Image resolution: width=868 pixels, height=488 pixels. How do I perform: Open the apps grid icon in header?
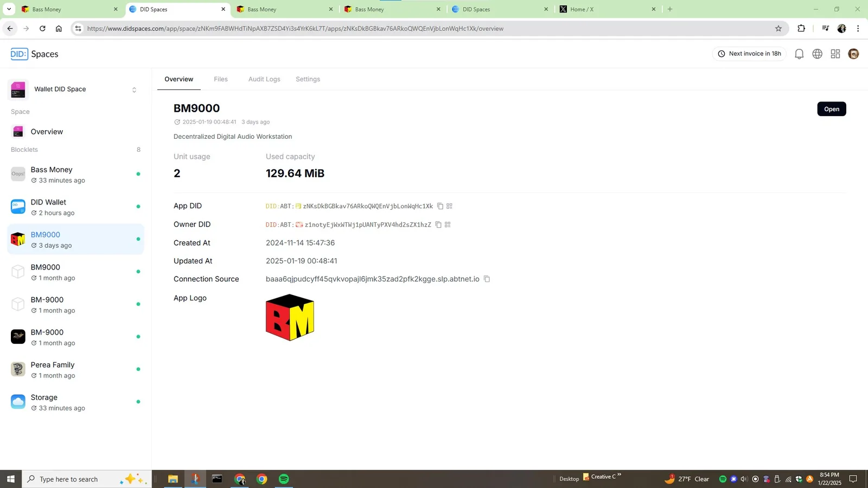click(x=835, y=54)
